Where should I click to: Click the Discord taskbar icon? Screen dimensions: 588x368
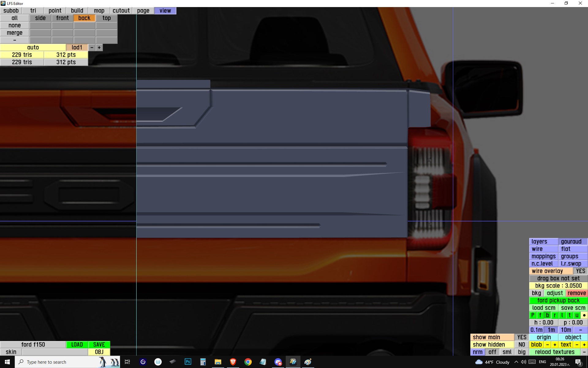coord(278,362)
